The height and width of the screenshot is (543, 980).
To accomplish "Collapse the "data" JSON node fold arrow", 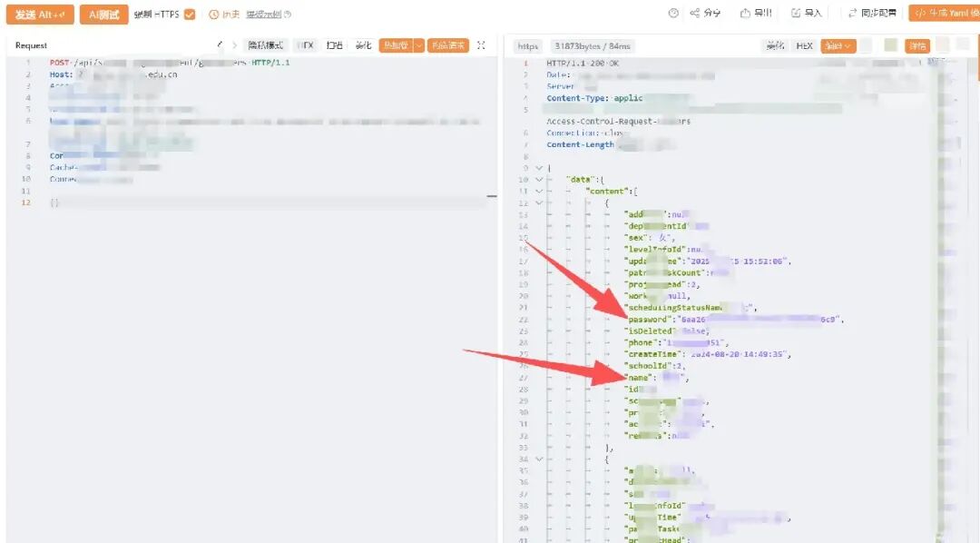I will pyautogui.click(x=539, y=180).
